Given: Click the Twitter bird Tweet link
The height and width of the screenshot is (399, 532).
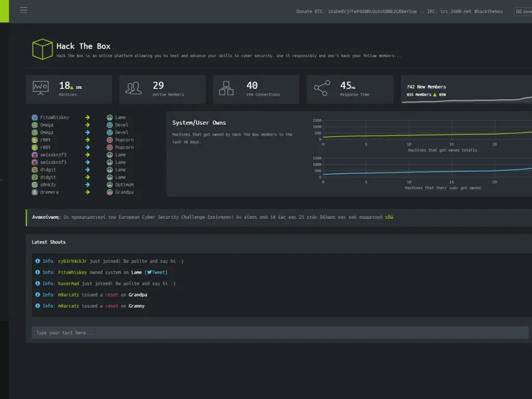Looking at the screenshot, I should pos(156,272).
